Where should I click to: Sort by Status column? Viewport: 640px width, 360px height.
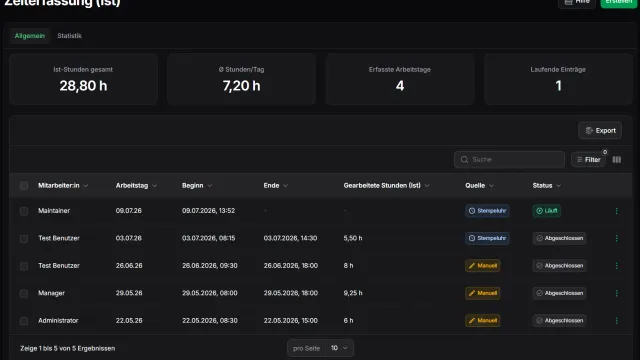click(547, 185)
